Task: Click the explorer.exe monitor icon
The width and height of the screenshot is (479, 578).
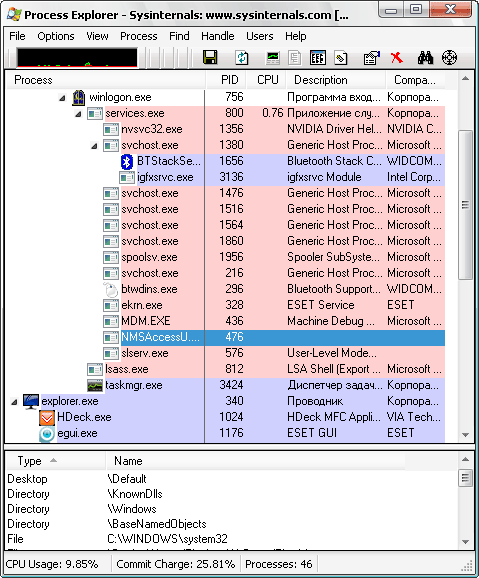Action: point(31,401)
